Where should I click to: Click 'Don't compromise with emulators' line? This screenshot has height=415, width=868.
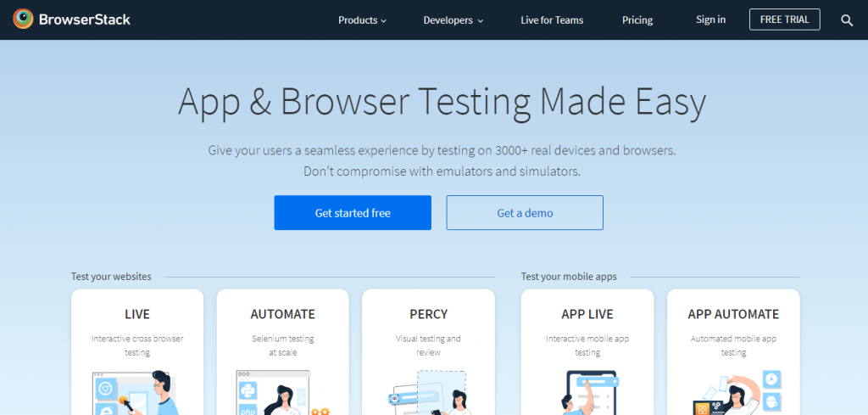click(442, 171)
